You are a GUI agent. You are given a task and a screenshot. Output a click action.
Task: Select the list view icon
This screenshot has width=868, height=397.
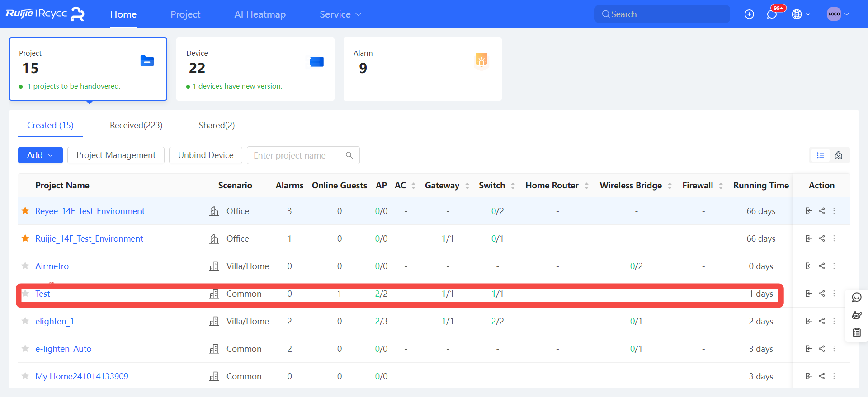pyautogui.click(x=821, y=155)
